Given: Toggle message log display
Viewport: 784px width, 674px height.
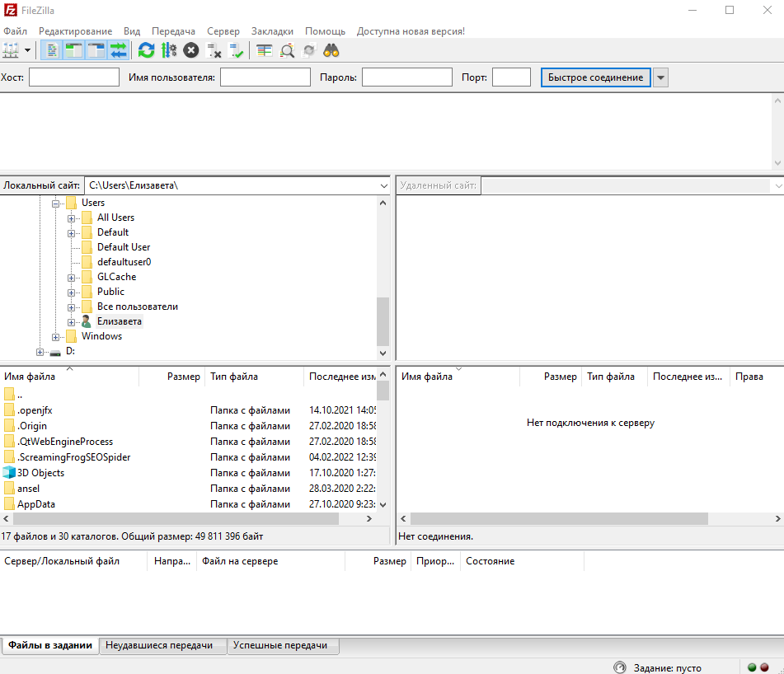Looking at the screenshot, I should click(x=52, y=50).
